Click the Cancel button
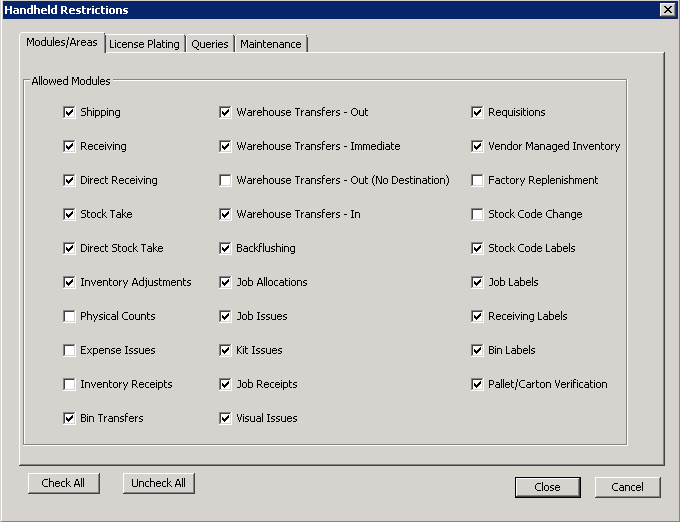The image size is (680, 522). tap(627, 487)
